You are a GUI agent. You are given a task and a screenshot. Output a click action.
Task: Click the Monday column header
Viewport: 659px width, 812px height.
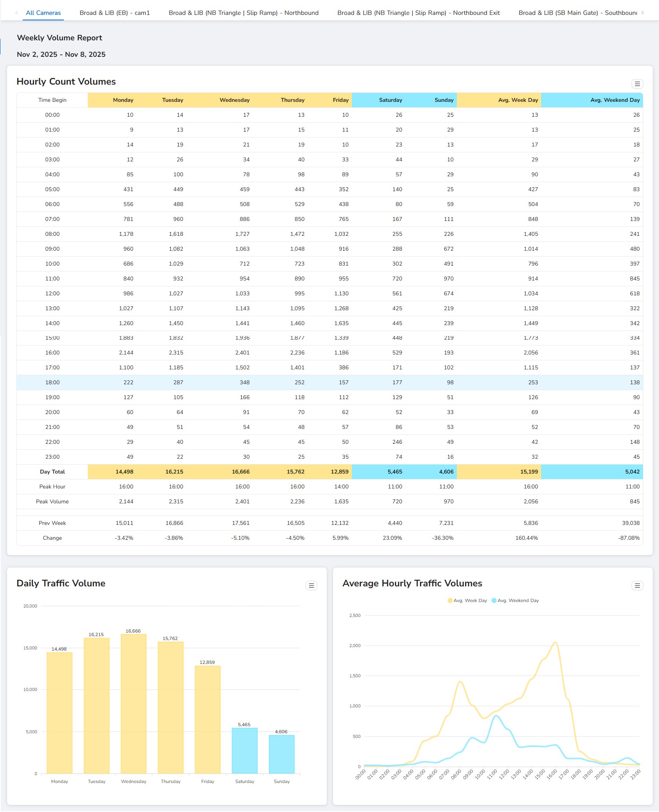point(123,100)
